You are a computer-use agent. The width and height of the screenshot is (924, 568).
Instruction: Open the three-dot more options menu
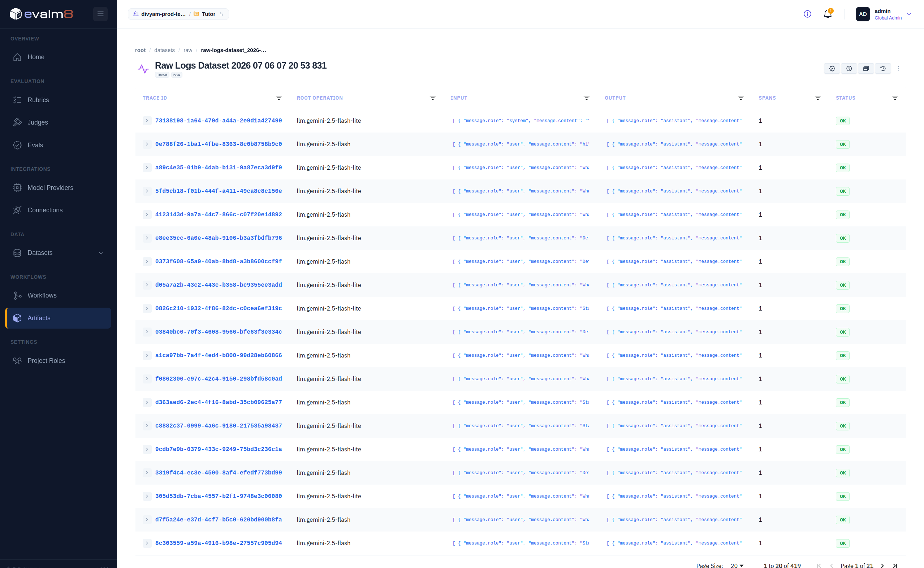click(x=898, y=68)
